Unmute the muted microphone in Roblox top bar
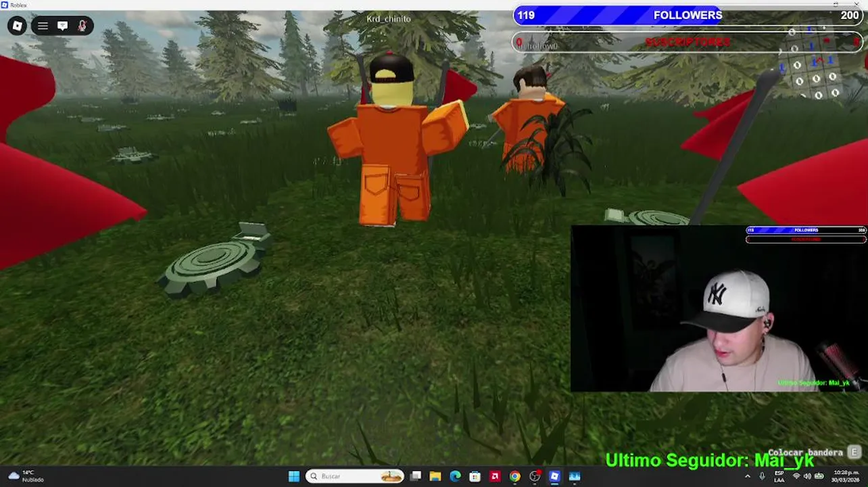The image size is (868, 487). (x=82, y=26)
